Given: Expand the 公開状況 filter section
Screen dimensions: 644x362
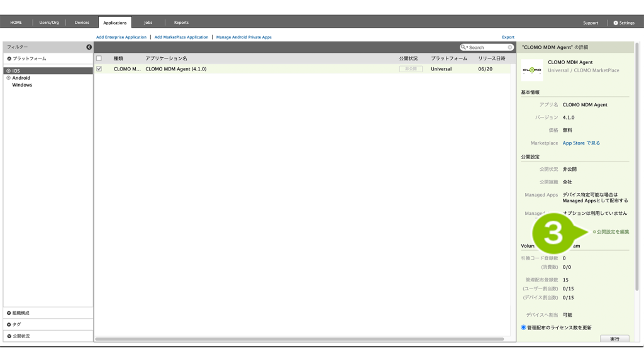Looking at the screenshot, I should 9,336.
